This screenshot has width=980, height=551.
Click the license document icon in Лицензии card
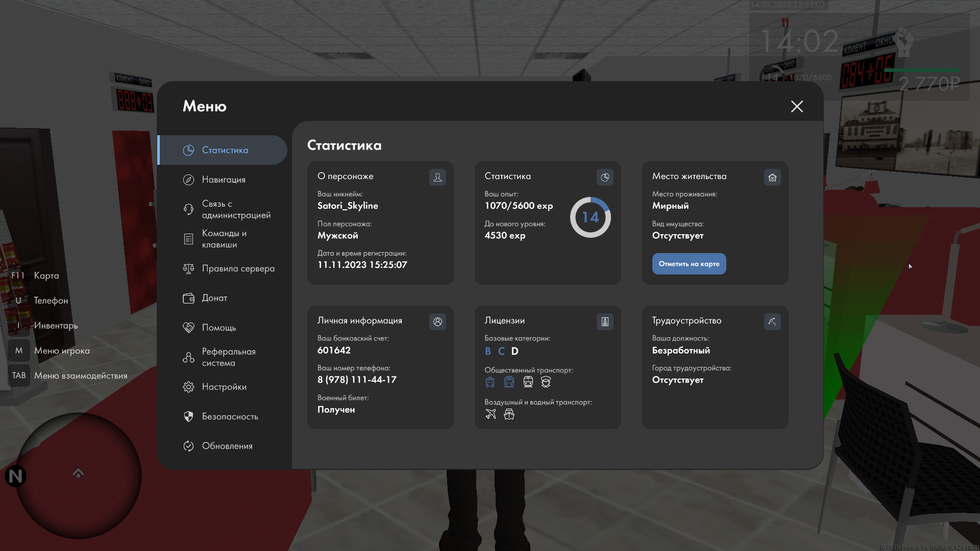pyautogui.click(x=605, y=322)
